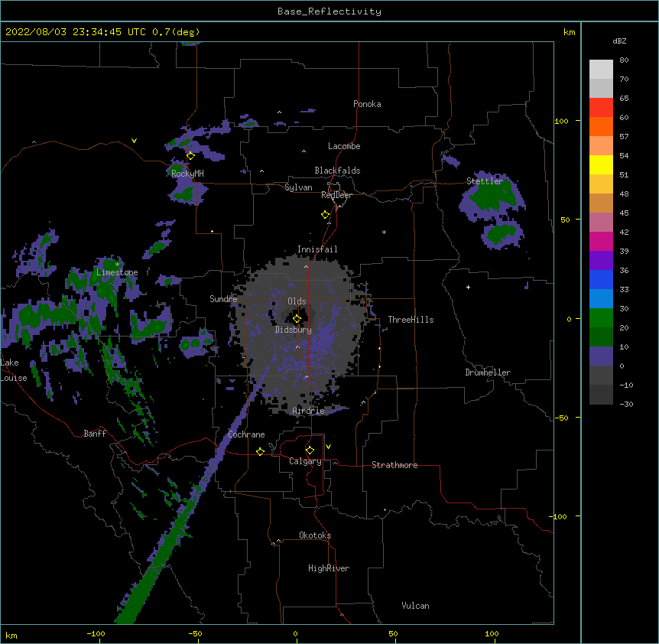Select the -30 dBZ dark grey swatch
Viewport: 659px width, 644px height.
[x=601, y=395]
